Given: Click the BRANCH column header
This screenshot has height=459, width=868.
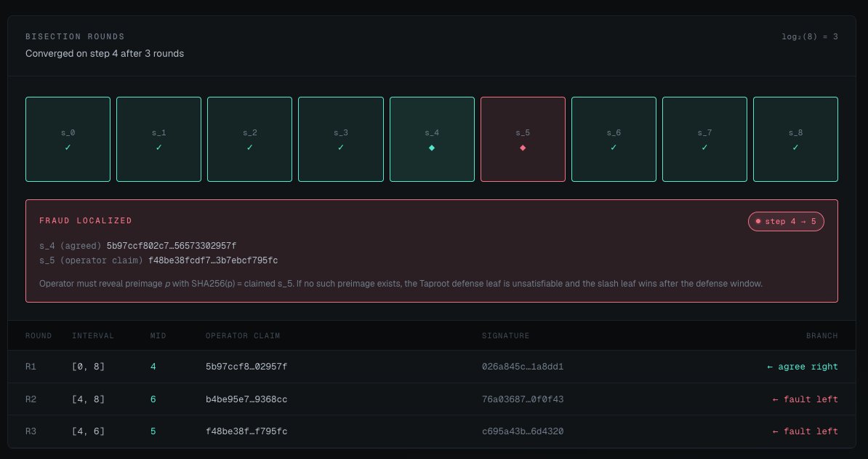Looking at the screenshot, I should click(x=822, y=335).
